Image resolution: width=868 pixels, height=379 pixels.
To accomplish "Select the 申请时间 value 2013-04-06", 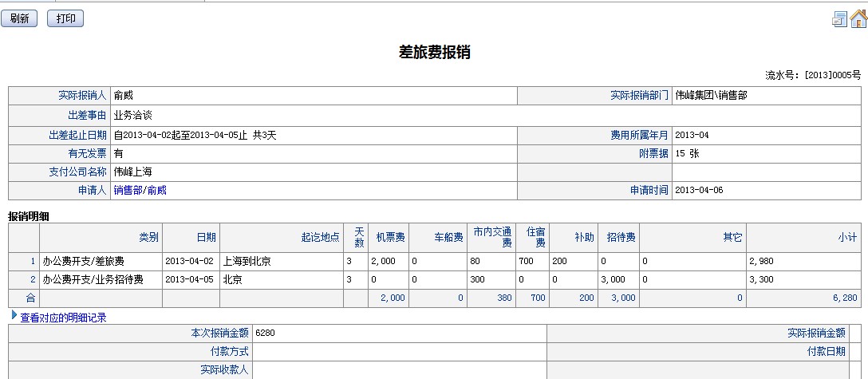I will 699,191.
